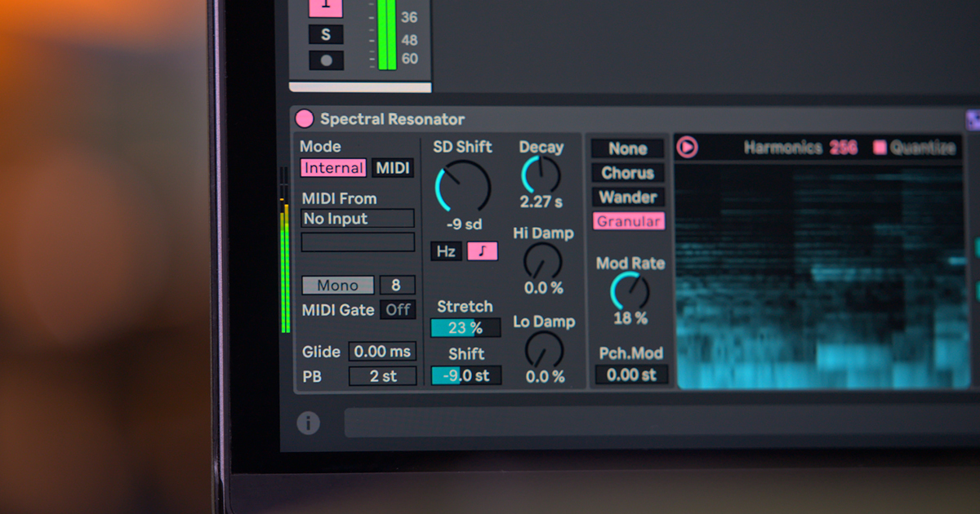
Task: Click the track volume meter
Action: tap(388, 35)
